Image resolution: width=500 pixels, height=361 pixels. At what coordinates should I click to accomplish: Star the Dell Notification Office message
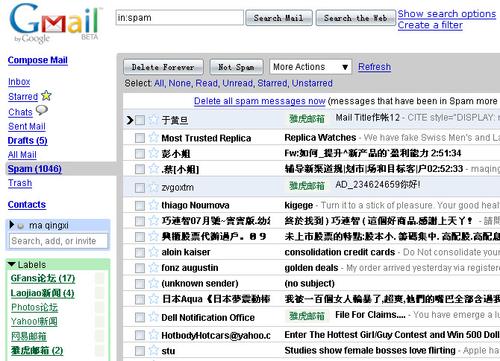[153, 317]
